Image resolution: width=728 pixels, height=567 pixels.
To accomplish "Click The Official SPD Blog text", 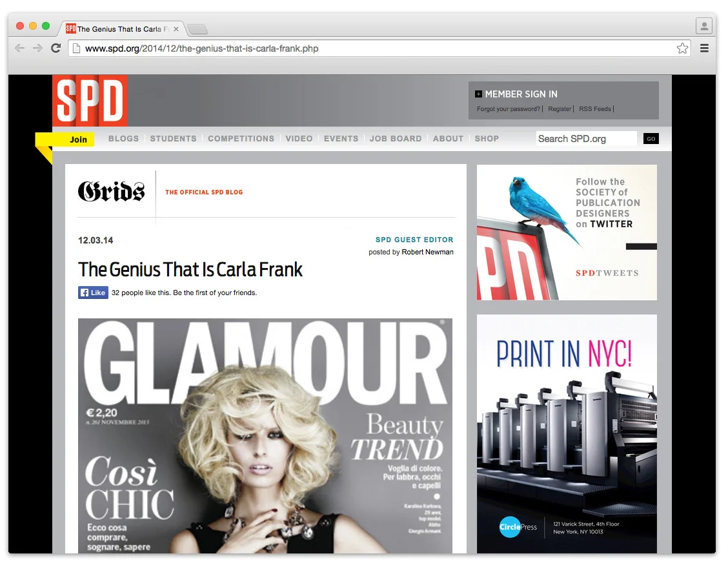I will tap(204, 192).
